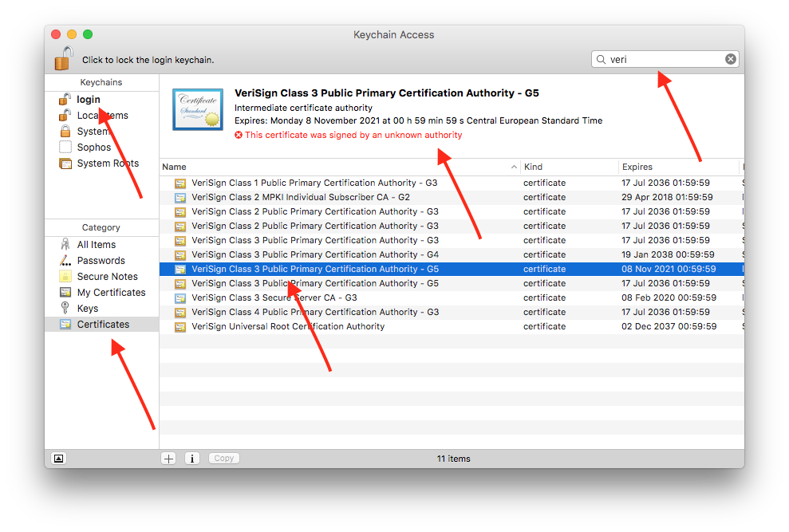789x532 pixels.
Task: Click the plus button to add an item
Action: click(x=168, y=459)
